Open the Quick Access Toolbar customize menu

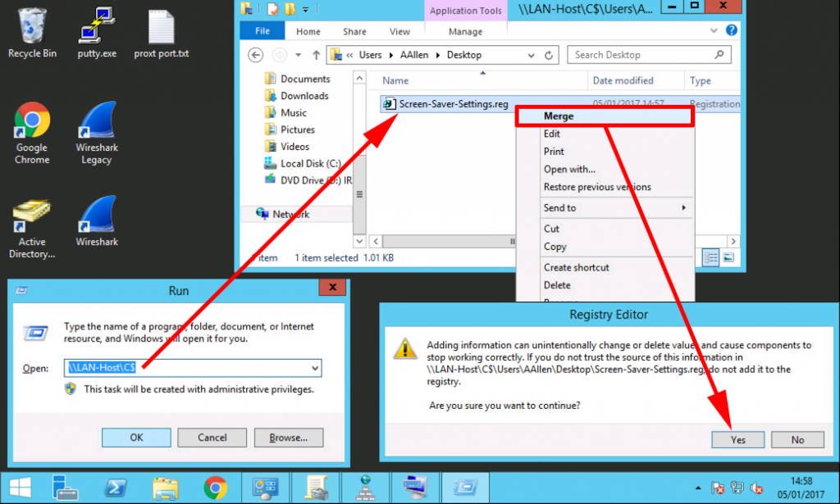(304, 7)
